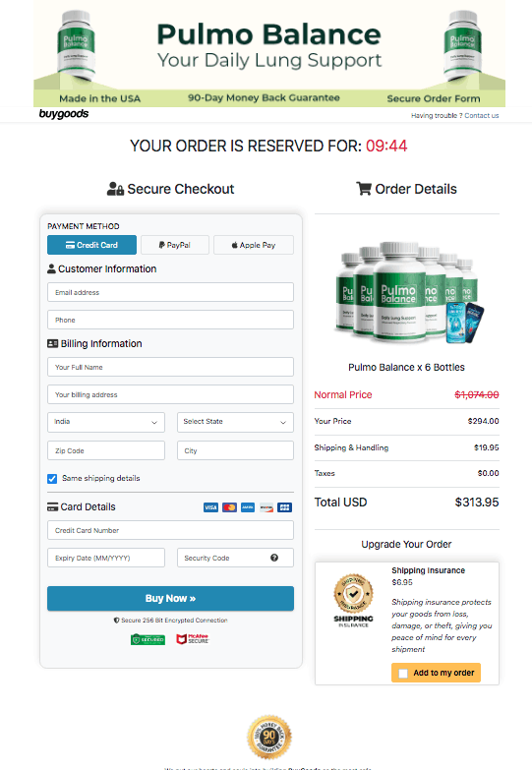
Task: Choose Apple Pay payment method
Action: coord(254,245)
